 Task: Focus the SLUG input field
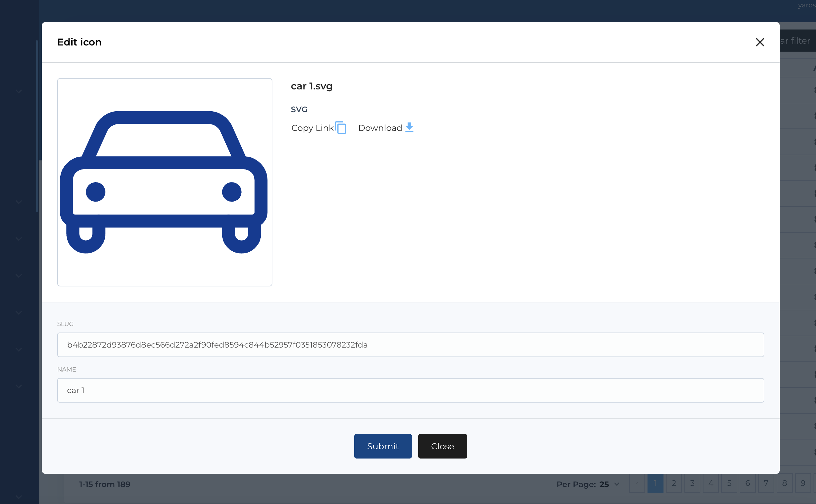(x=410, y=345)
